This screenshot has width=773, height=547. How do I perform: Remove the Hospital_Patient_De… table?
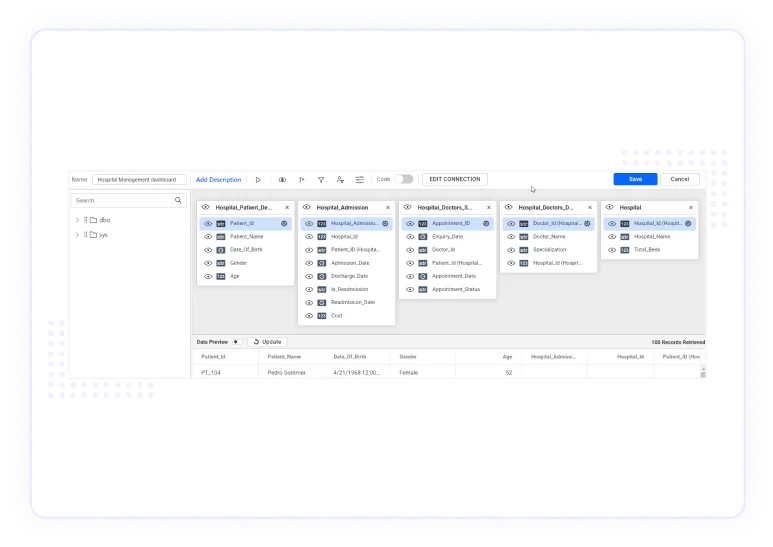[287, 207]
